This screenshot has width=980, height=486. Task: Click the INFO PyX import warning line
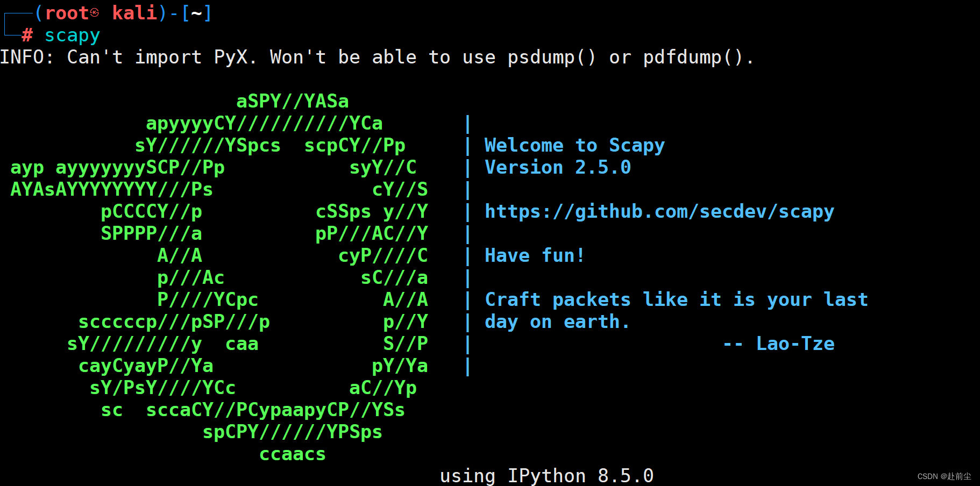tap(377, 57)
